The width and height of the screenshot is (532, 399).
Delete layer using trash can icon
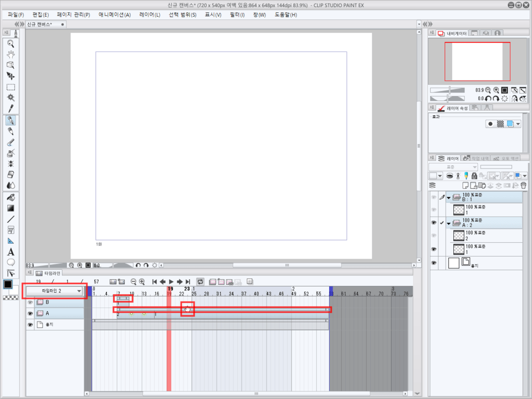click(523, 186)
